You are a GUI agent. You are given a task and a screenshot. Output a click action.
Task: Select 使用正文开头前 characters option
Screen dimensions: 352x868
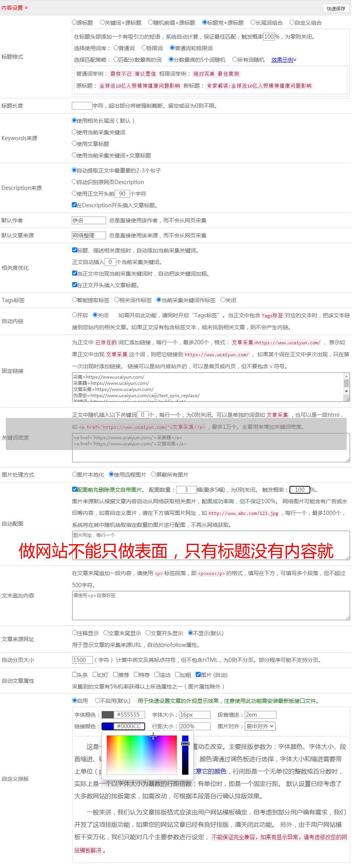pyautogui.click(x=74, y=193)
